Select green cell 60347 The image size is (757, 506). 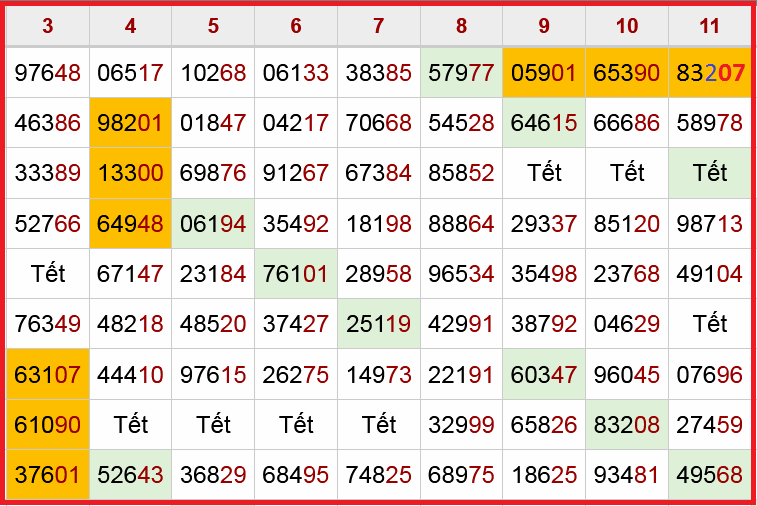click(544, 374)
